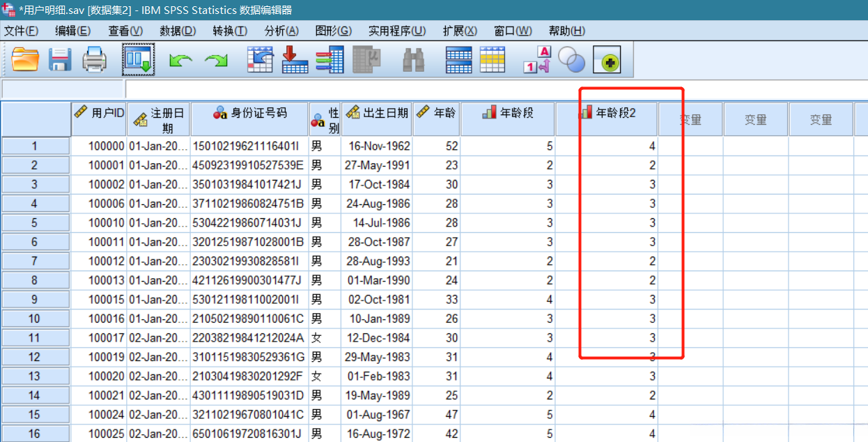This screenshot has width=868, height=442.
Task: Click age cell 52 in row 1
Action: click(436, 146)
